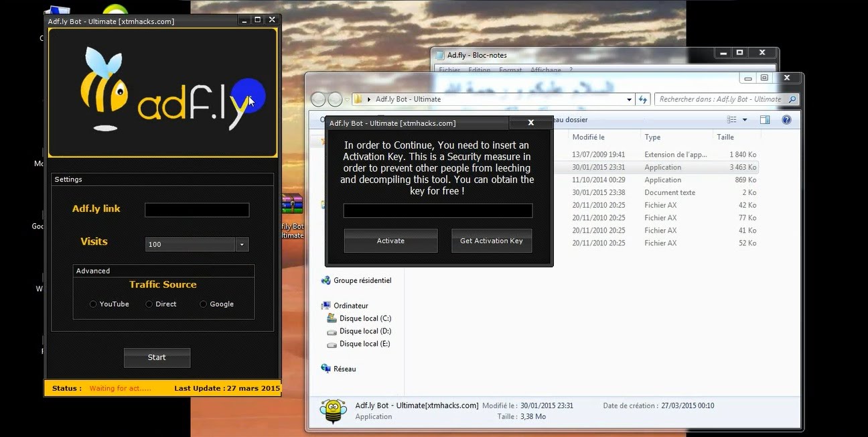
Task: Sort files by Modifié le column
Action: [x=588, y=137]
